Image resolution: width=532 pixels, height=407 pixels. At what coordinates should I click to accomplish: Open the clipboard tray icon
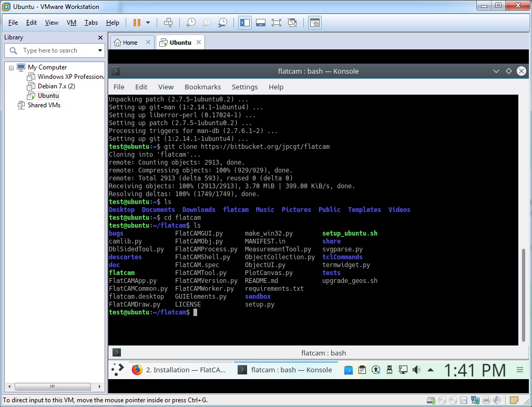pos(362,370)
